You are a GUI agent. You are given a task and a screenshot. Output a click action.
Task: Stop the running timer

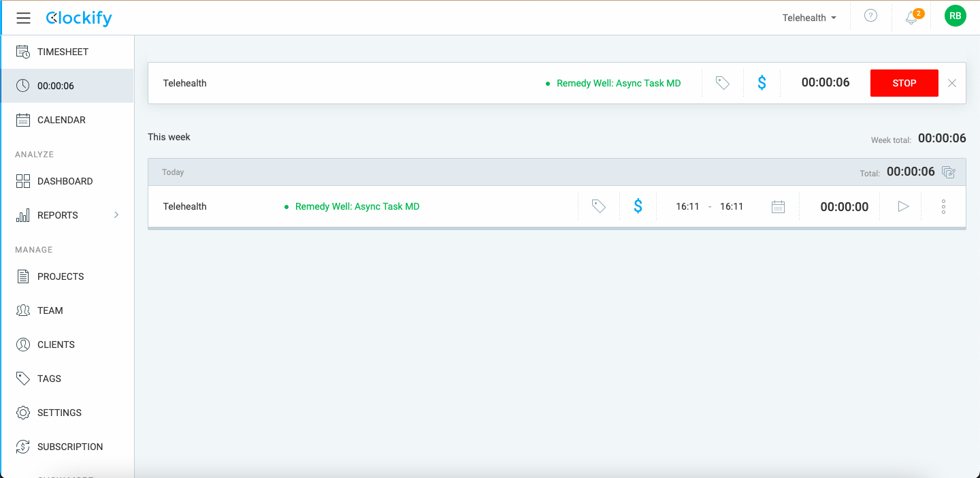click(x=904, y=83)
